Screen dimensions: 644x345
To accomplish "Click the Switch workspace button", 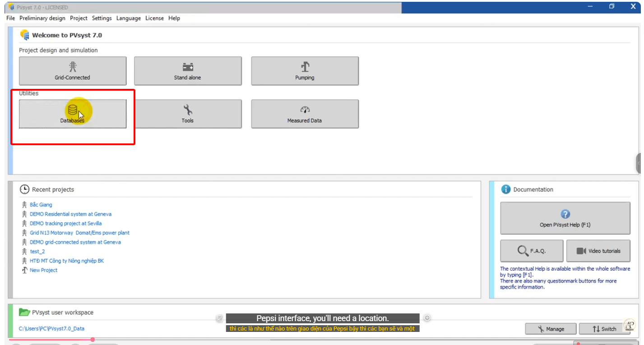I will pos(604,329).
